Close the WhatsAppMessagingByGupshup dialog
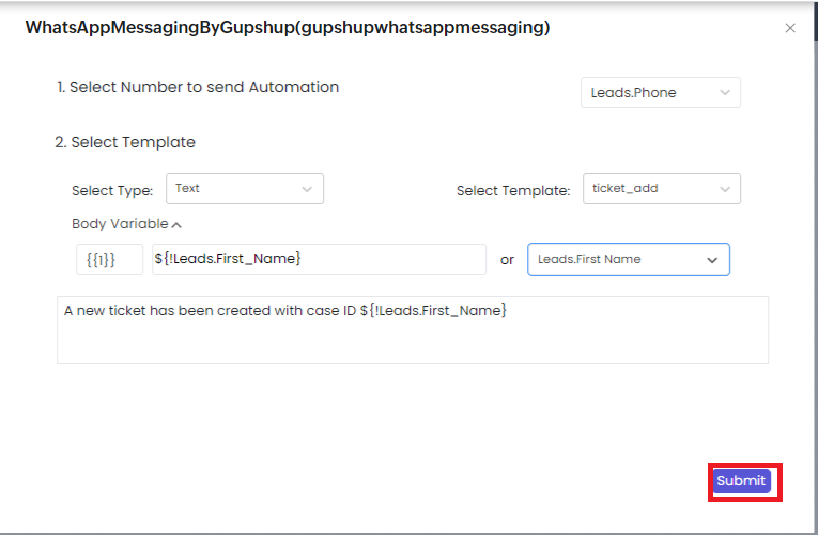 790,28
